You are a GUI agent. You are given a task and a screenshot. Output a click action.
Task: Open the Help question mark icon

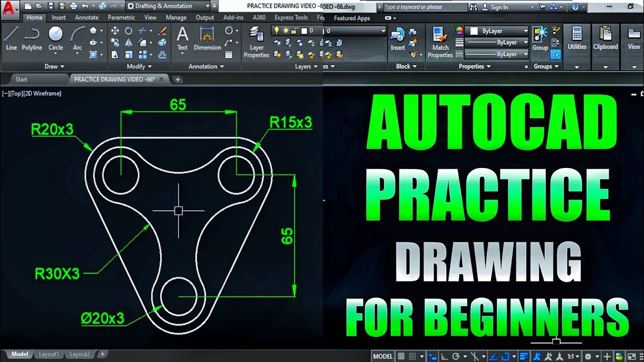[576, 7]
